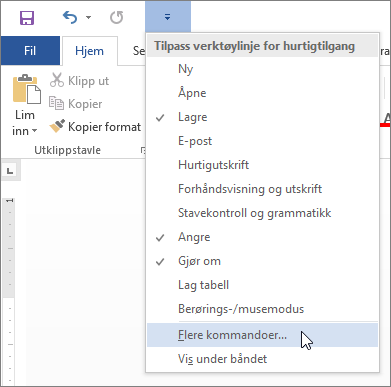Enable Hurtigutskrift menu option
This screenshot has height=387, width=391.
(x=262, y=165)
